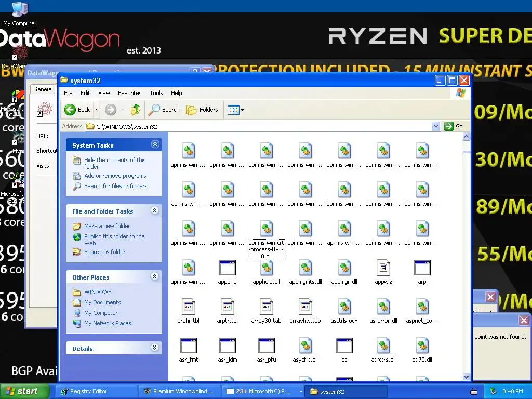Select the appwiz file icon
This screenshot has width=532, height=399.
(x=383, y=268)
